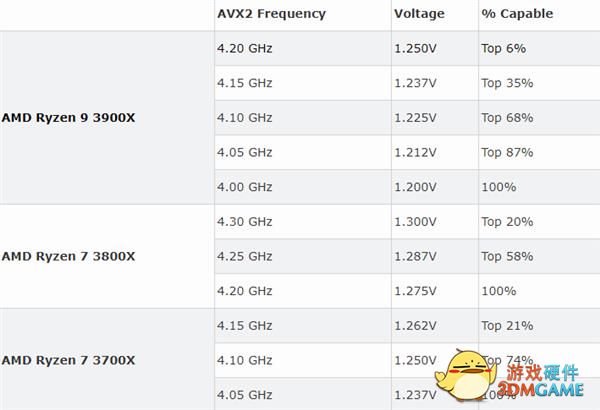The height and width of the screenshot is (410, 600).
Task: Click the yellow duck watermark mascot
Action: 465,375
